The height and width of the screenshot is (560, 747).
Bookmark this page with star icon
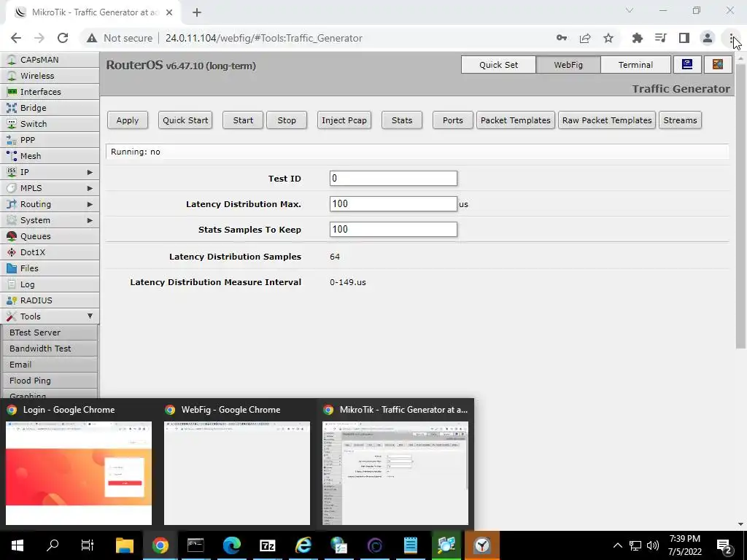[x=608, y=38]
